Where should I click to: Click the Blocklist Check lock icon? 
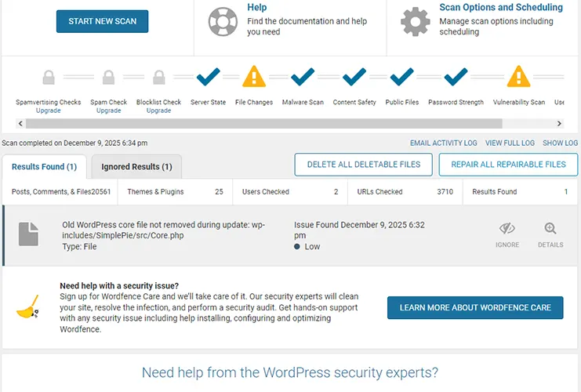159,78
